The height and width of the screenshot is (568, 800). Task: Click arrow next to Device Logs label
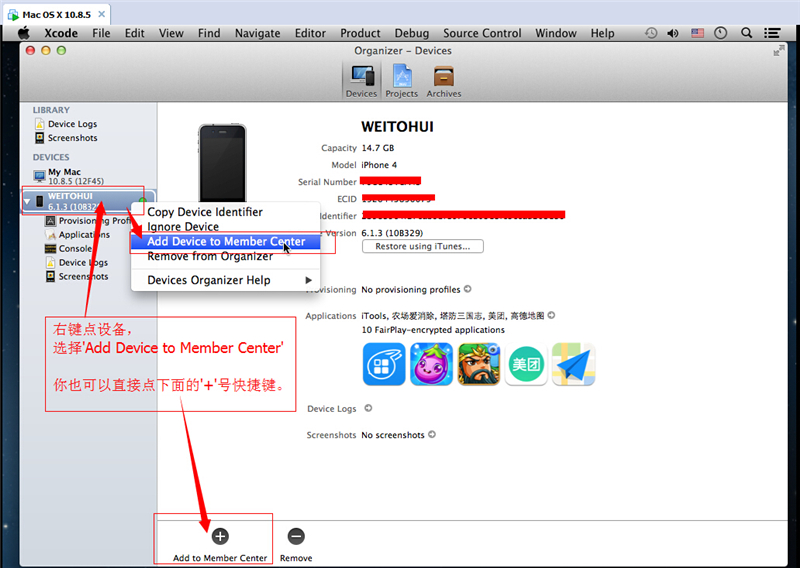(x=368, y=408)
